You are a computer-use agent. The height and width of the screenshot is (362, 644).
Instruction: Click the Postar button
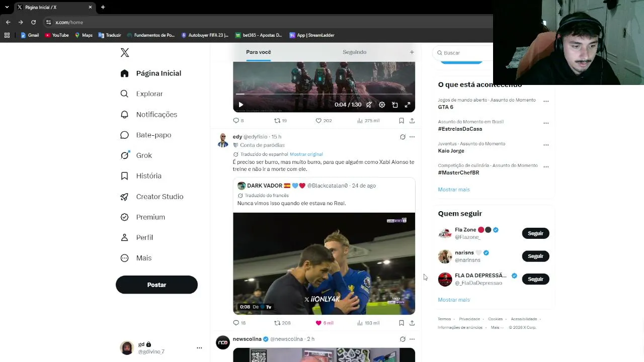pyautogui.click(x=156, y=285)
